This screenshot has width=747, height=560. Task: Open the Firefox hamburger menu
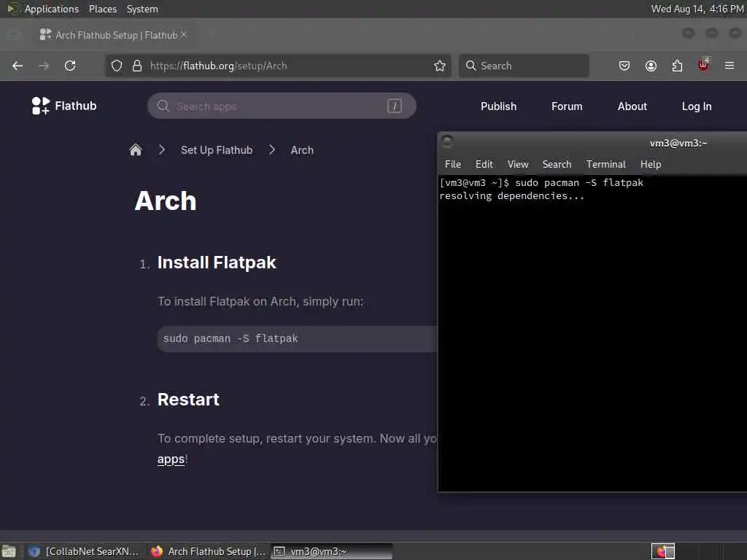[729, 66]
